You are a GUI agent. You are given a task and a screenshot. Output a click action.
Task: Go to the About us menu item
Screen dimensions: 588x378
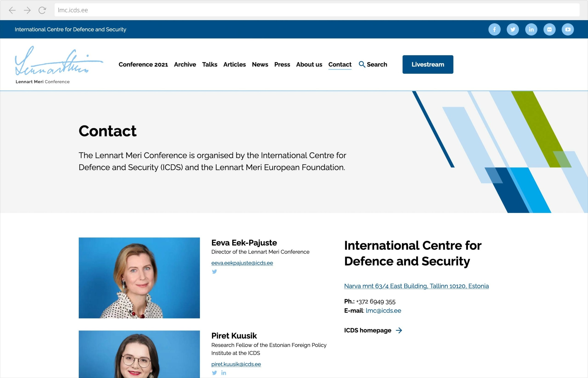[x=309, y=64]
